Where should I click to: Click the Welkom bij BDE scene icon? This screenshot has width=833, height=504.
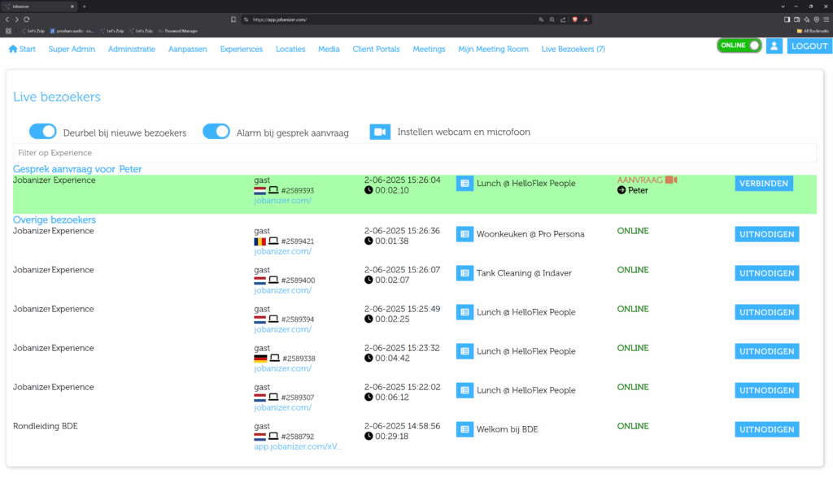[464, 429]
